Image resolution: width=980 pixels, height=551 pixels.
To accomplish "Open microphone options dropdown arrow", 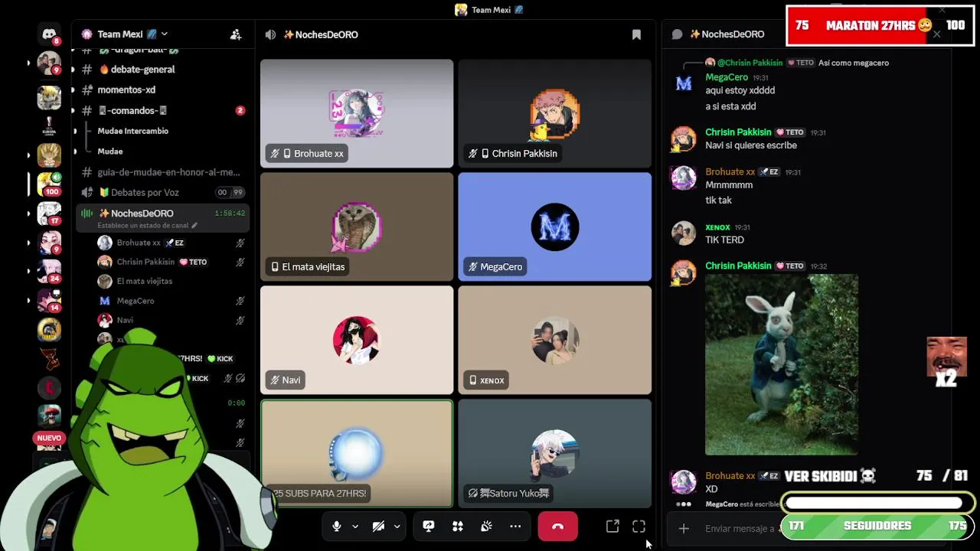I will click(355, 527).
